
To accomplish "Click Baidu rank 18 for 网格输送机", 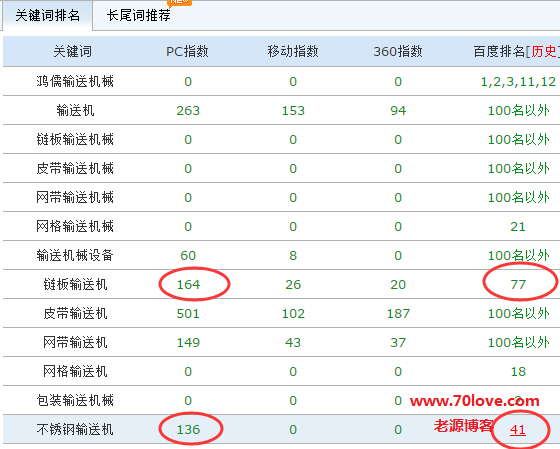I will (x=518, y=371).
